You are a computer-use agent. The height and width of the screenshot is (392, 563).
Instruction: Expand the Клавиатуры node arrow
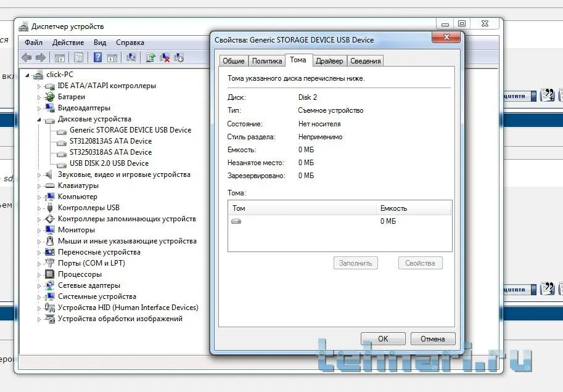tap(39, 186)
